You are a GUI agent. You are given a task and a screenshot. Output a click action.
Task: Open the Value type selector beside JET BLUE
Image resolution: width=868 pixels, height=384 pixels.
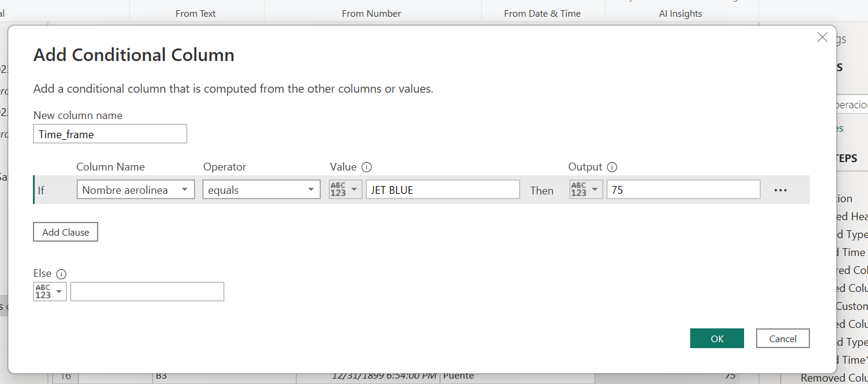coord(346,190)
